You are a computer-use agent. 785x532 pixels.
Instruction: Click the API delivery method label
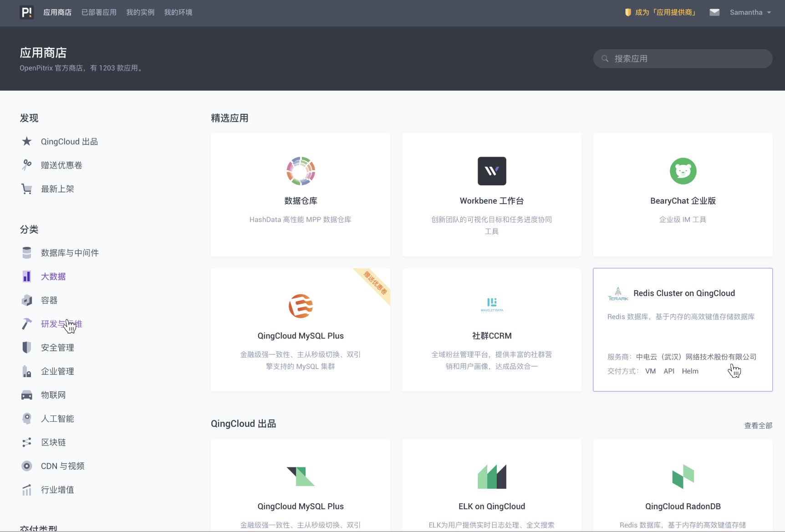click(669, 371)
